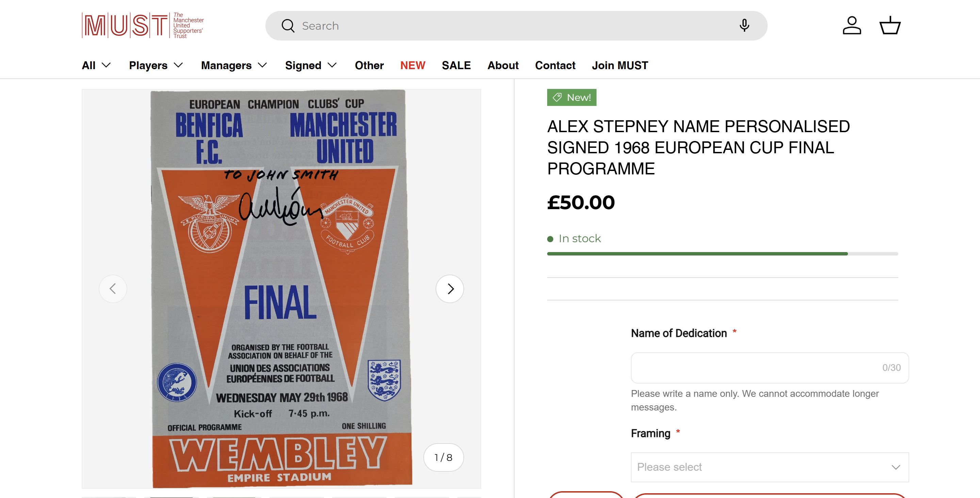The image size is (980, 498).
Task: Click the signed programme main image
Action: [x=281, y=289]
